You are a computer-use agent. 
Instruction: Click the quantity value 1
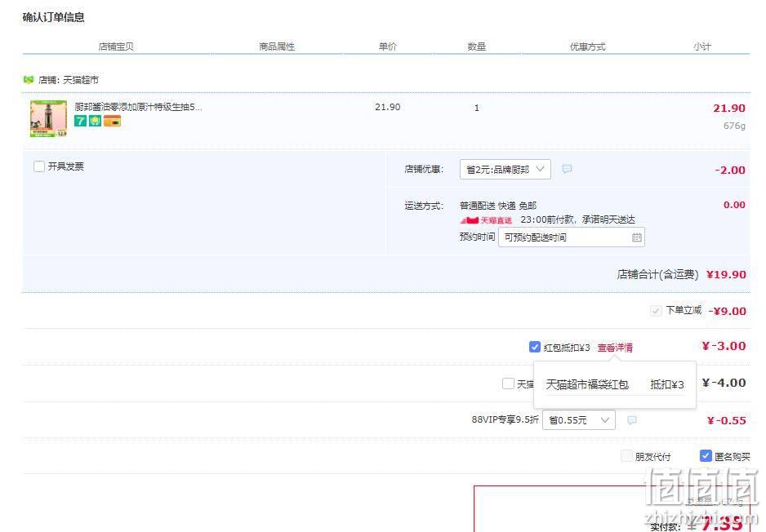[x=477, y=108]
